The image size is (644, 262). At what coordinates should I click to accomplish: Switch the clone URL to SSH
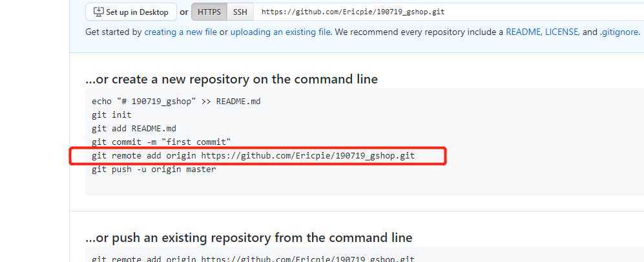click(x=240, y=12)
